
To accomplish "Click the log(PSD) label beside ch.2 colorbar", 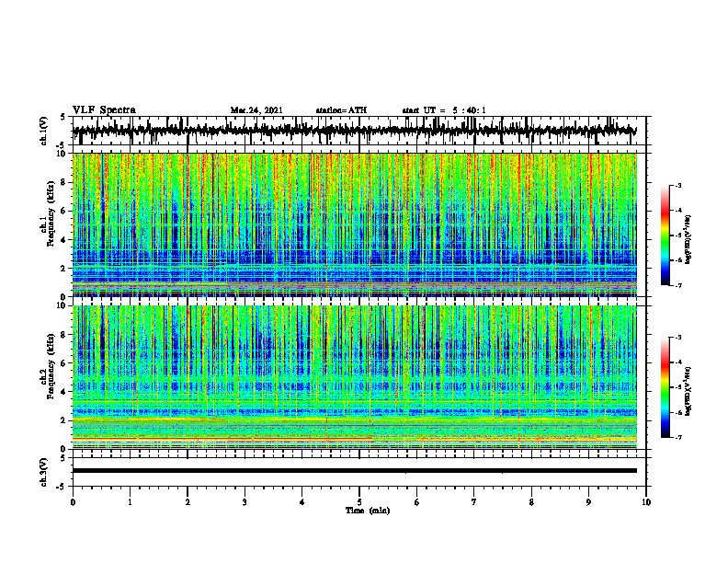I will click(688, 390).
